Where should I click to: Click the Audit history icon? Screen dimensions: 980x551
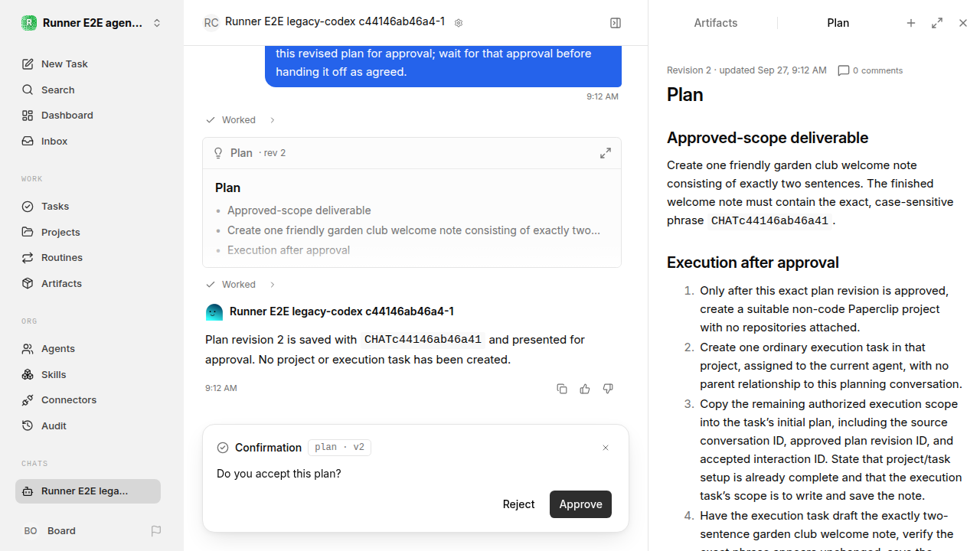(x=28, y=426)
